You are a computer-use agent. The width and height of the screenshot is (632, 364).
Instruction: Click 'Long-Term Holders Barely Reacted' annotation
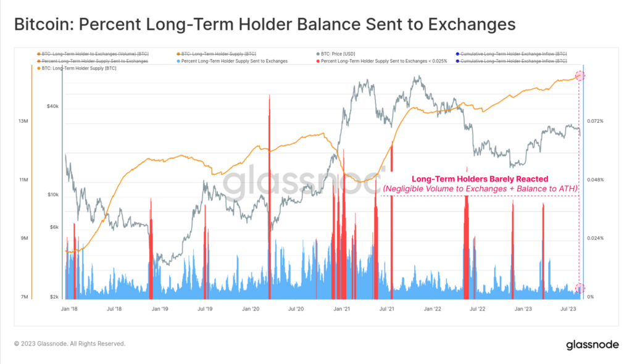(480, 179)
